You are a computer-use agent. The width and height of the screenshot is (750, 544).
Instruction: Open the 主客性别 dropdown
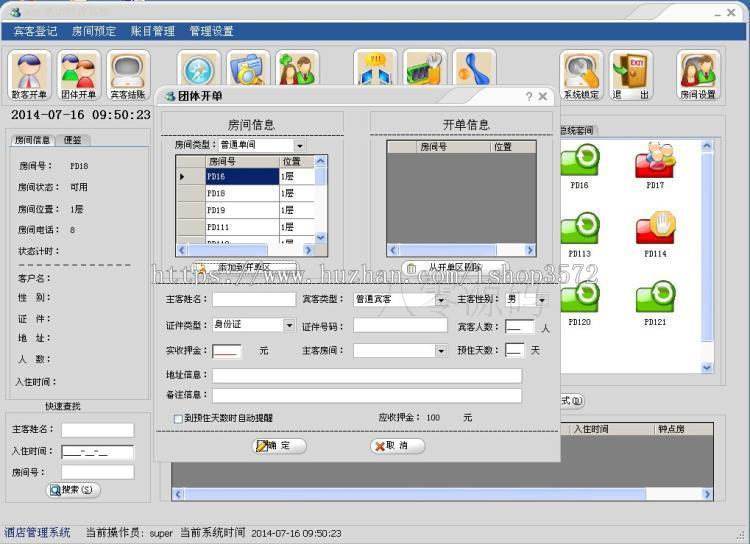point(541,300)
